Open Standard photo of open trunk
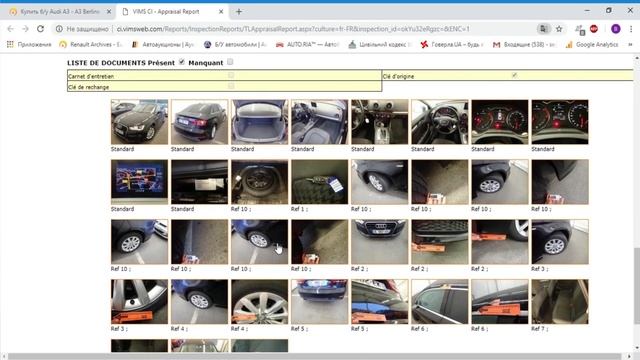The width and height of the screenshot is (640, 360). 259,122
